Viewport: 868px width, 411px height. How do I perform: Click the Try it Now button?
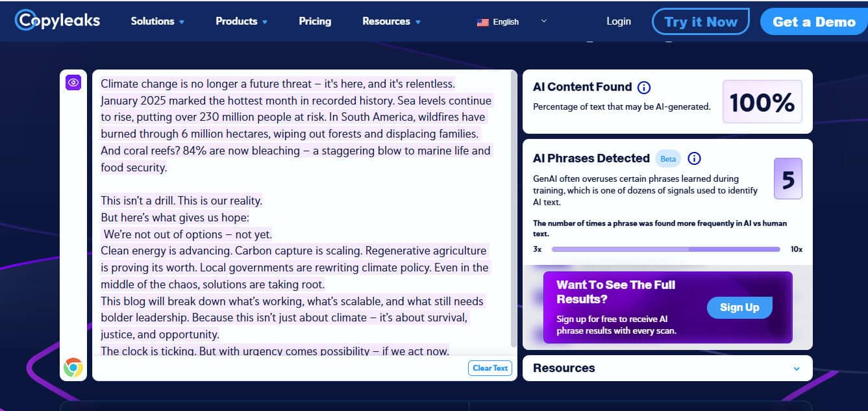click(701, 21)
